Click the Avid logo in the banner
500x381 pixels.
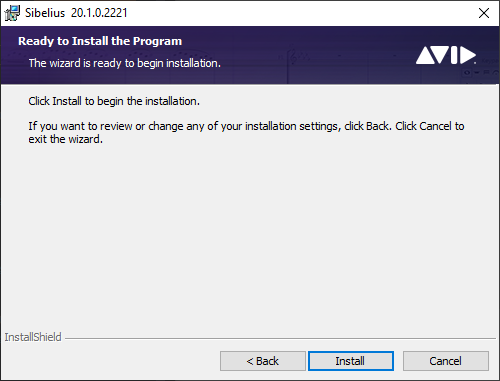coord(446,55)
